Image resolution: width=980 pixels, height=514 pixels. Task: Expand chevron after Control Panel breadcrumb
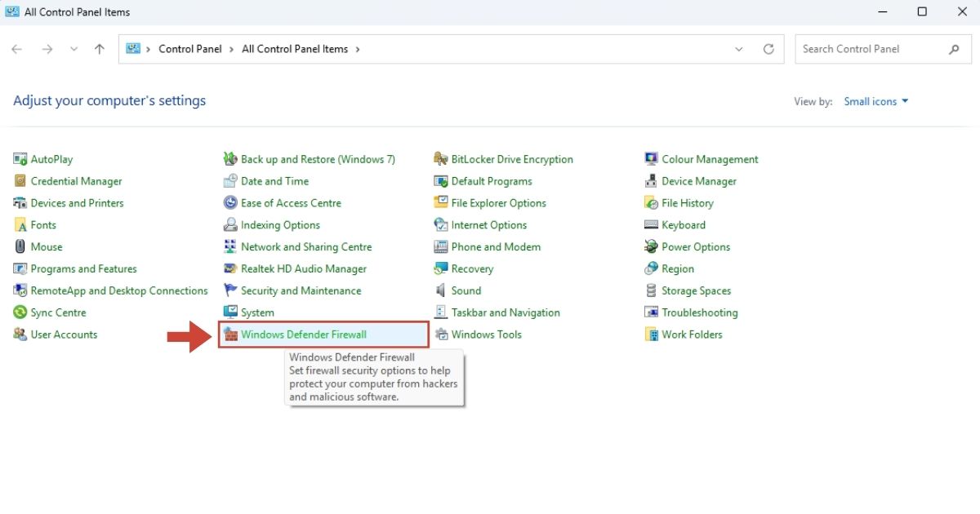pyautogui.click(x=232, y=49)
